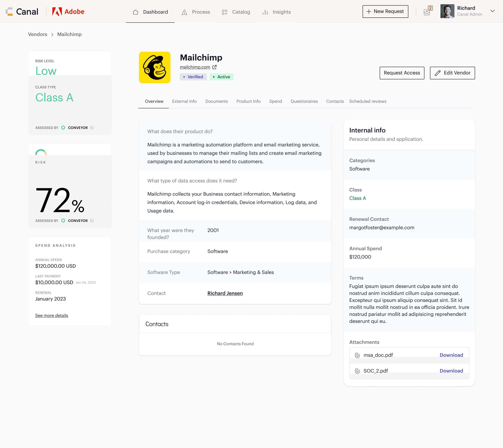Open the Process nav item
This screenshot has width=503, height=448.
pyautogui.click(x=196, y=12)
